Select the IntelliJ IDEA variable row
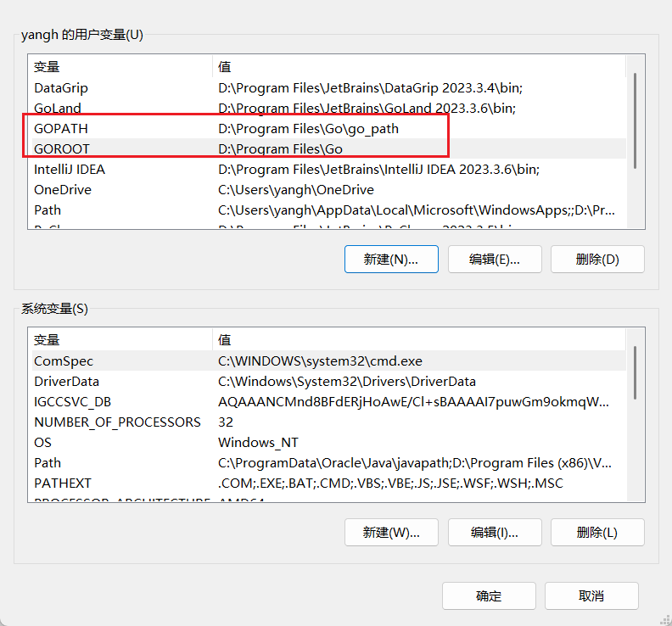The image size is (672, 626). pos(70,170)
